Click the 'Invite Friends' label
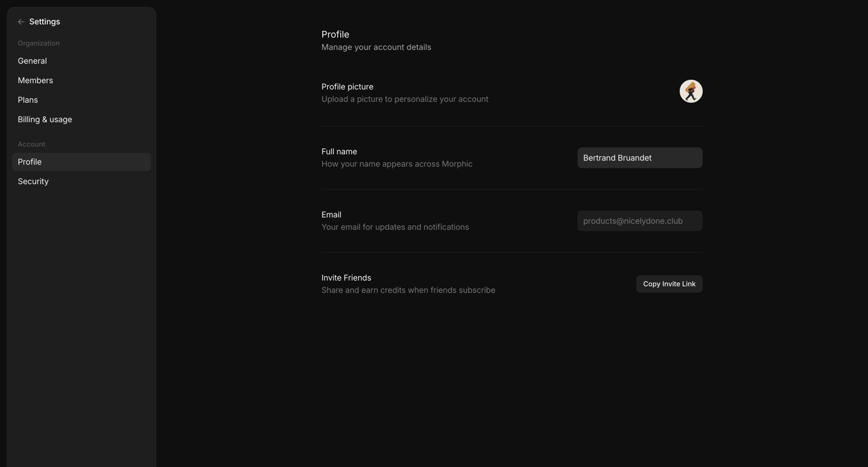The width and height of the screenshot is (868, 467). (346, 278)
